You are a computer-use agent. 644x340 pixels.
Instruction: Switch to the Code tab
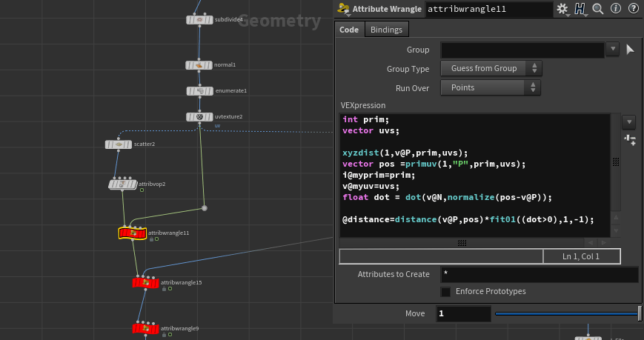pyautogui.click(x=349, y=30)
